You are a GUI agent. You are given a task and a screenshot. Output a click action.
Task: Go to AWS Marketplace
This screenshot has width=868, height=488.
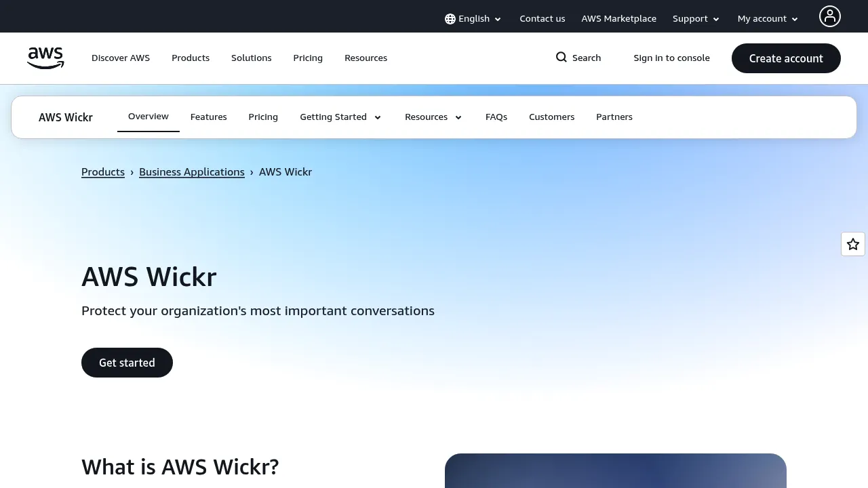point(619,19)
